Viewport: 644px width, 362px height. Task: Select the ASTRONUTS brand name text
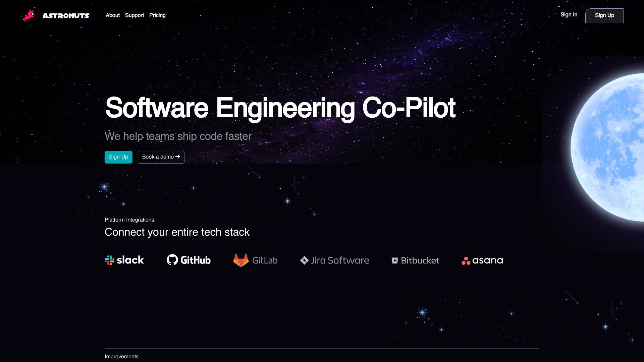pos(66,15)
